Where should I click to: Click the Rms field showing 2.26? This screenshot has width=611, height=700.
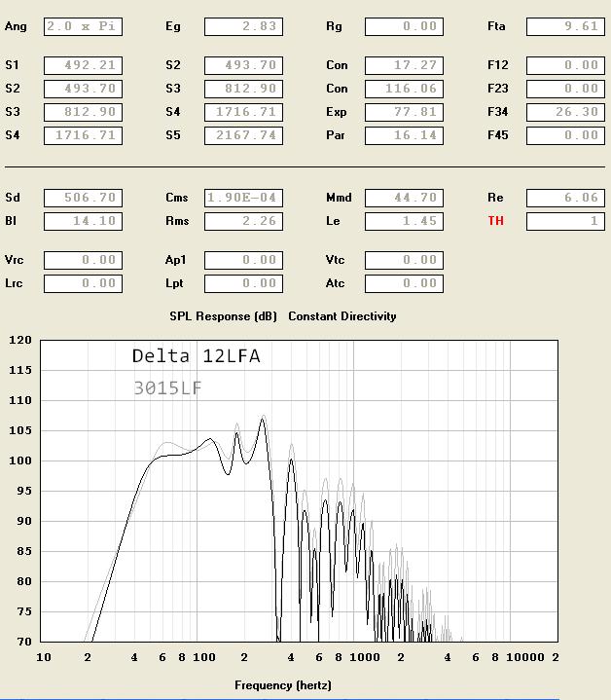click(x=243, y=221)
